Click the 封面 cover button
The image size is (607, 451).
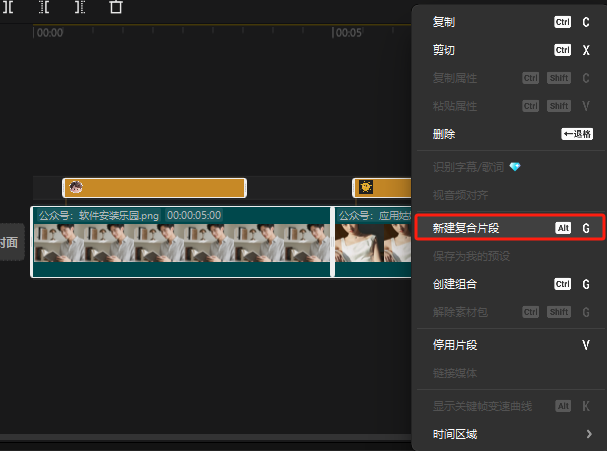point(10,242)
